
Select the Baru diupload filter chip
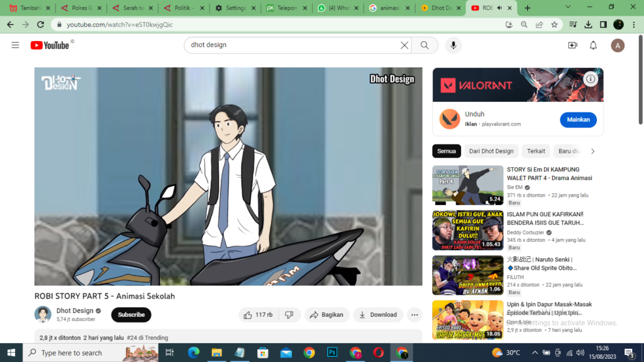(x=569, y=151)
